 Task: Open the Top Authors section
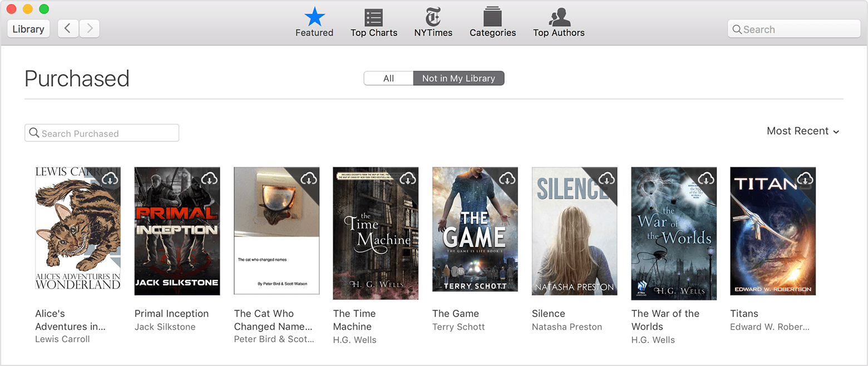[x=559, y=22]
